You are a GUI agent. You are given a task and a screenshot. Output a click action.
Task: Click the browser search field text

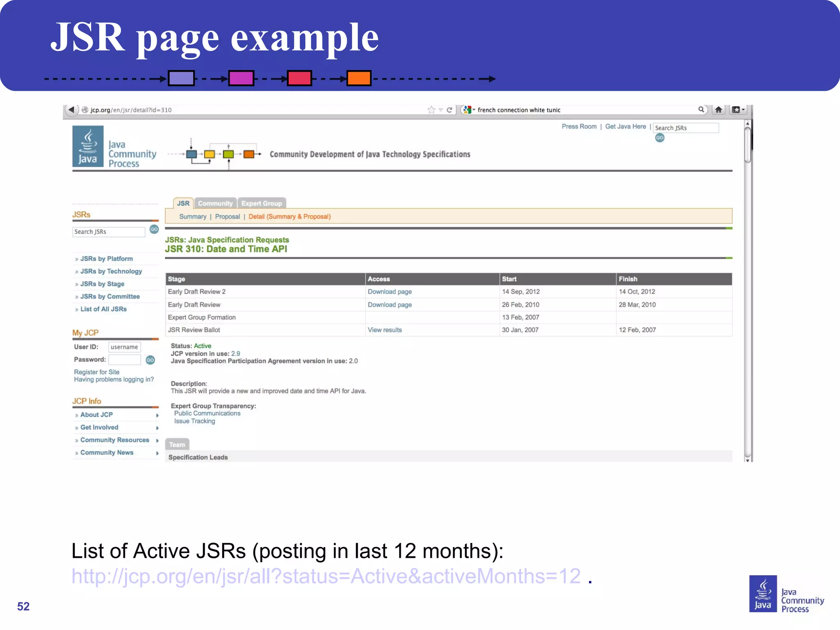519,110
